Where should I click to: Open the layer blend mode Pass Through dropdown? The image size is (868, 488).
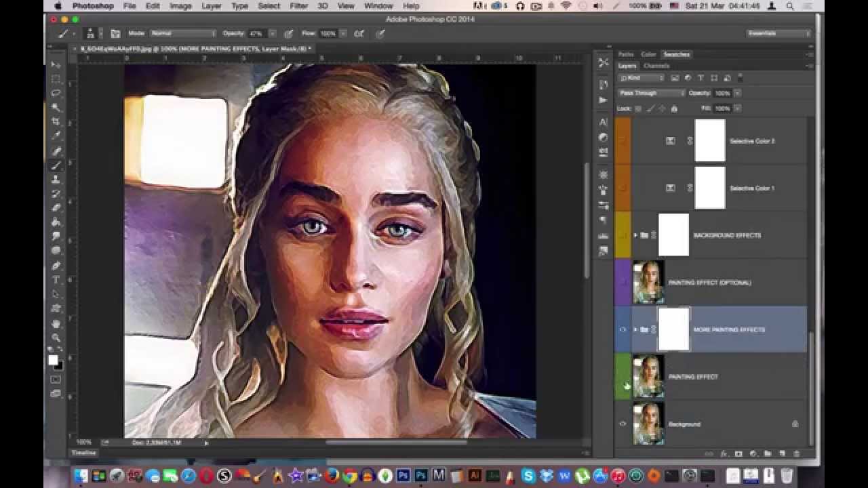652,93
